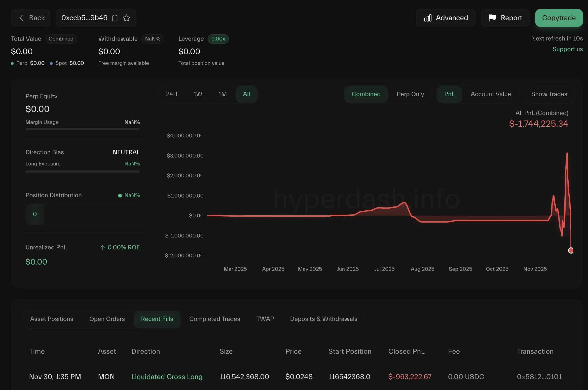Open the Deposits & Withdrawals tab
This screenshot has height=390, width=588.
(324, 319)
